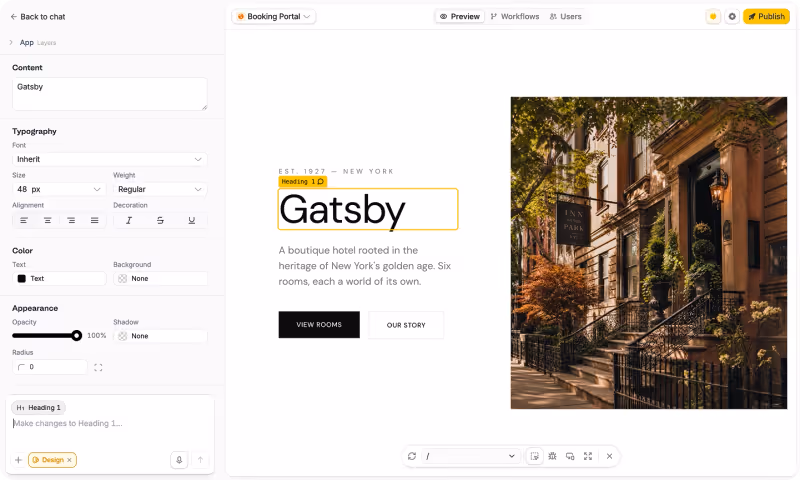Switch to the Workflows tab

click(515, 16)
